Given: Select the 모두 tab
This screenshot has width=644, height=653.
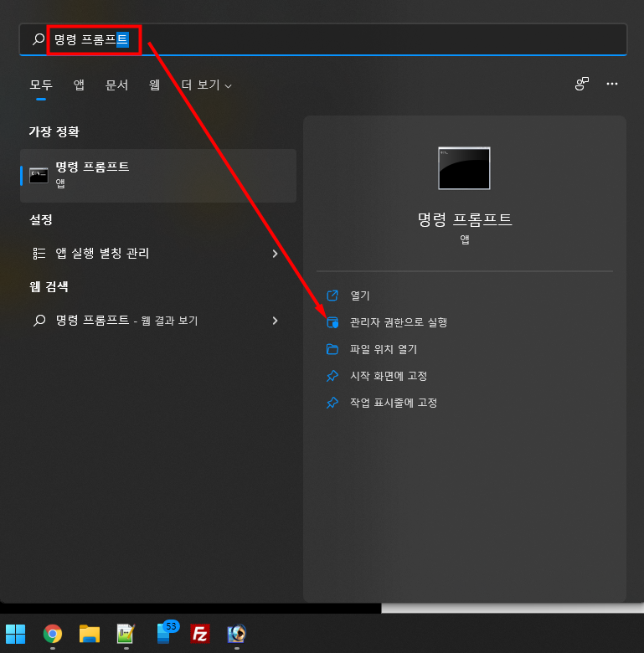Looking at the screenshot, I should coord(41,85).
